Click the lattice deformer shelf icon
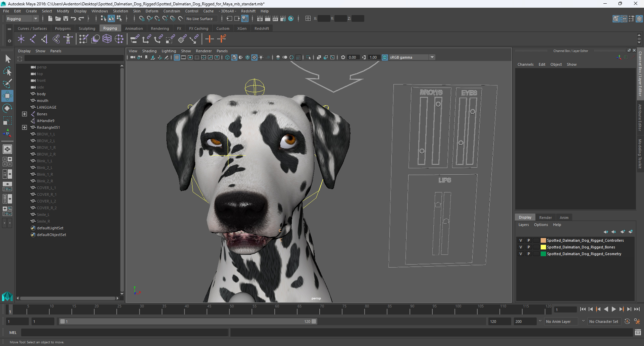The width and height of the screenshot is (644, 346). (x=107, y=39)
